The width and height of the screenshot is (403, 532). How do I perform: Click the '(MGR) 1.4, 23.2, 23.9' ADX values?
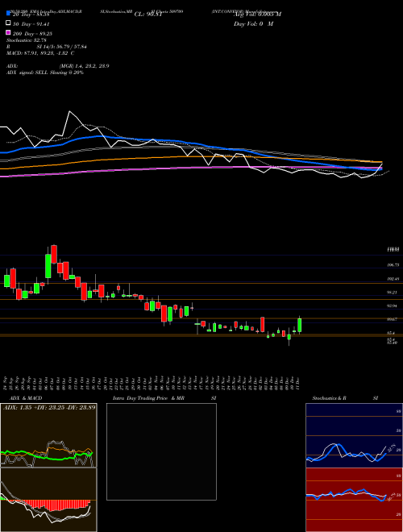84,66
